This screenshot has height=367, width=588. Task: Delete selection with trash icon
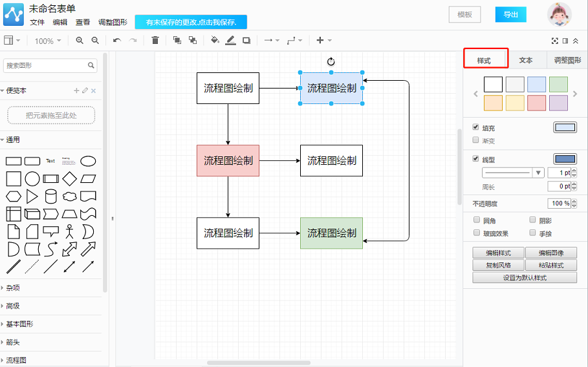(155, 41)
